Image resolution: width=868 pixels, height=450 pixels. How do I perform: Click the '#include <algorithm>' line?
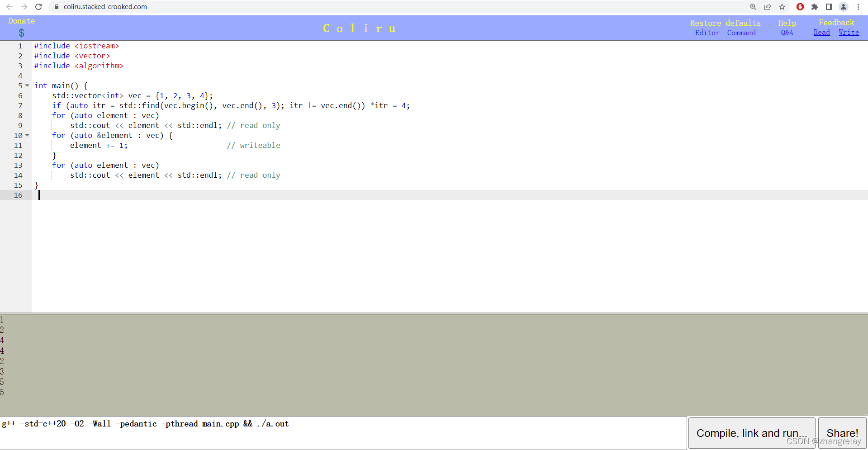click(x=79, y=66)
